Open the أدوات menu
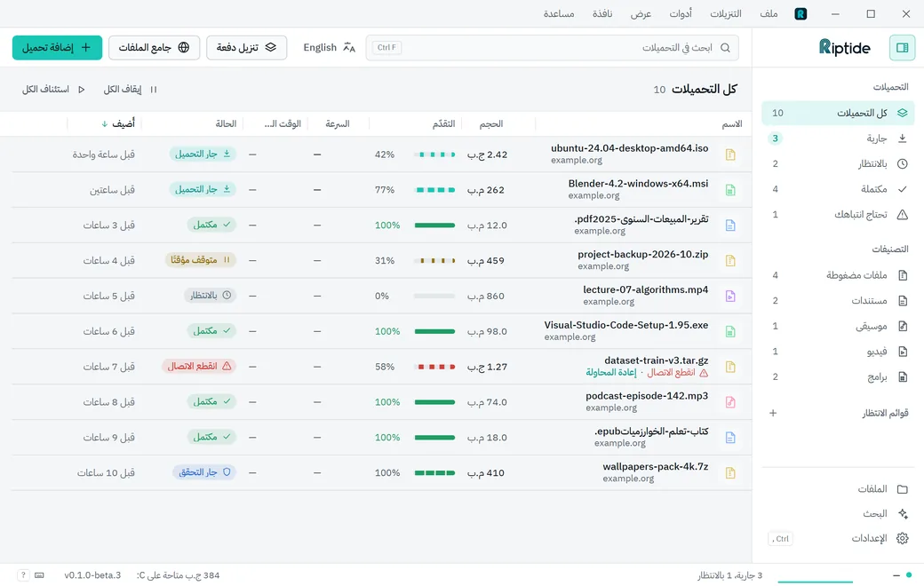The image size is (924, 586). pyautogui.click(x=681, y=13)
